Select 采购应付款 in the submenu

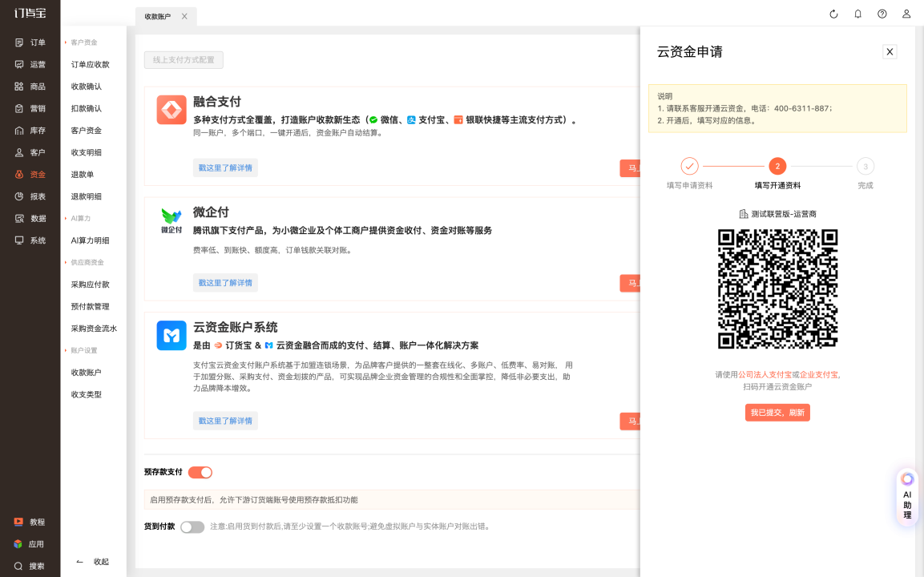tap(91, 284)
